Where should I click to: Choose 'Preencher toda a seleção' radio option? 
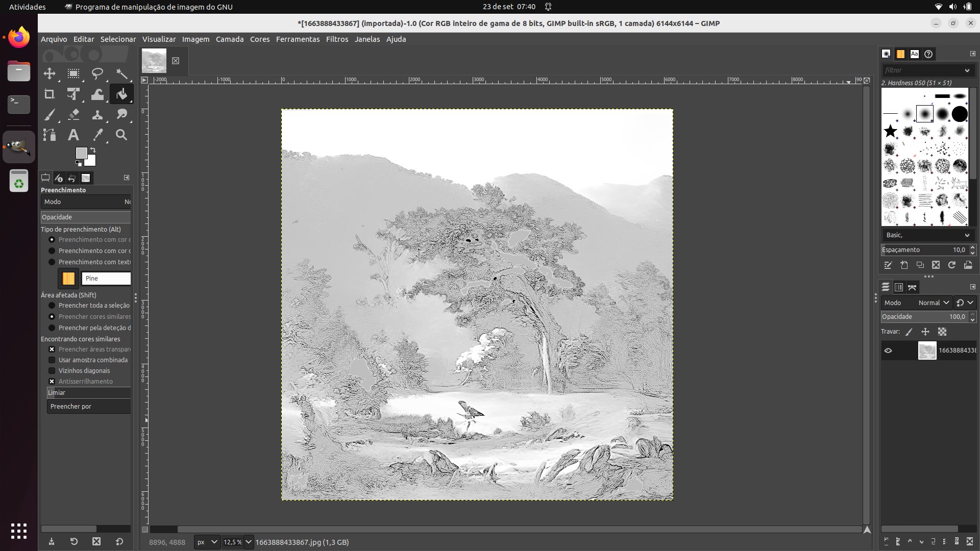coord(52,306)
